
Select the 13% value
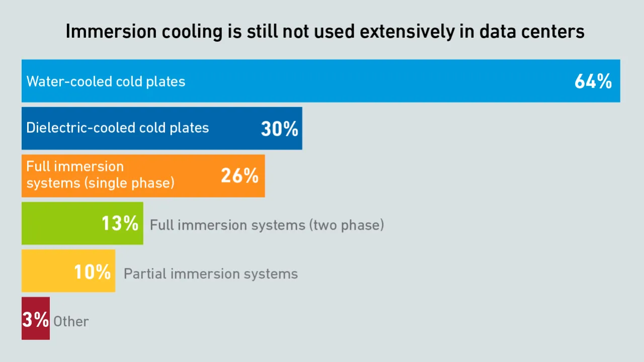tap(120, 224)
